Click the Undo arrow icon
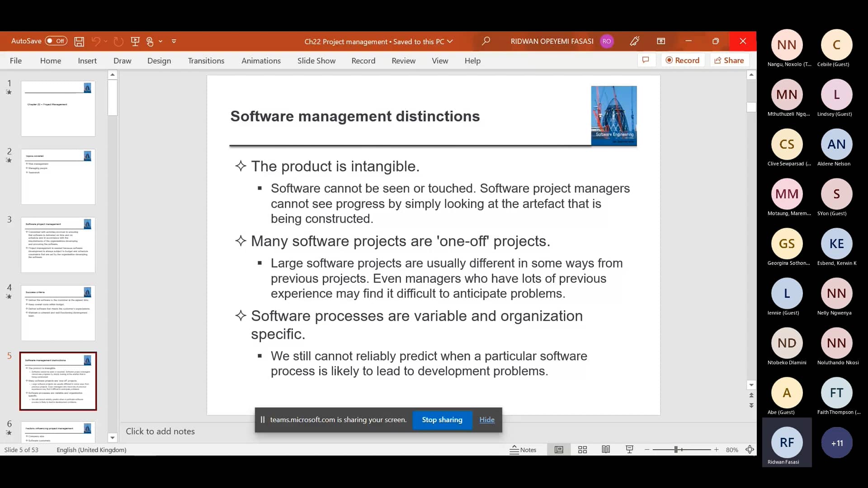 [95, 42]
